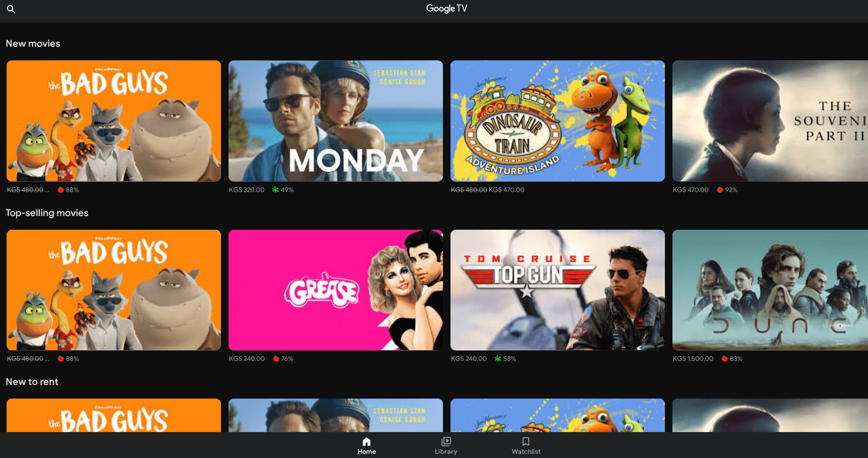868x458 pixels.
Task: Click the KGS 240.00 price under Grease
Action: click(x=246, y=358)
